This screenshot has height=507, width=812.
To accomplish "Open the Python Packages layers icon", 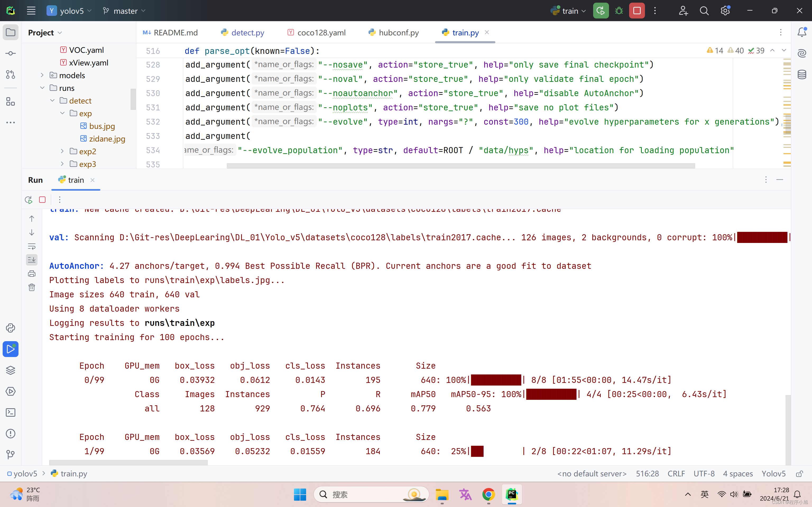I will tap(10, 370).
